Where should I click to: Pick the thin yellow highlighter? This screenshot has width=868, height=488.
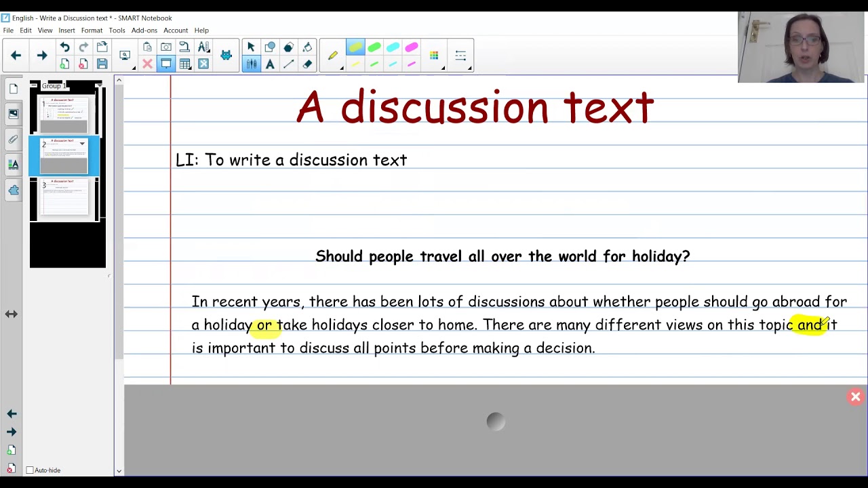355,64
